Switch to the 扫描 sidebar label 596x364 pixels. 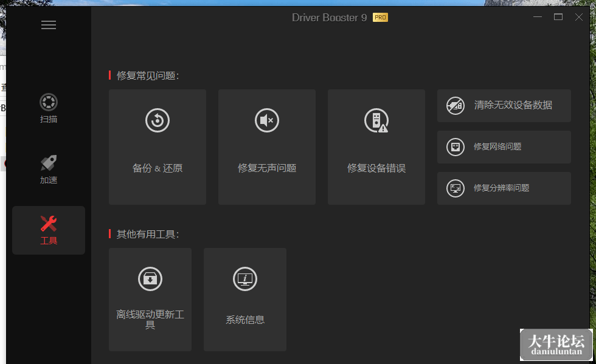(x=49, y=119)
